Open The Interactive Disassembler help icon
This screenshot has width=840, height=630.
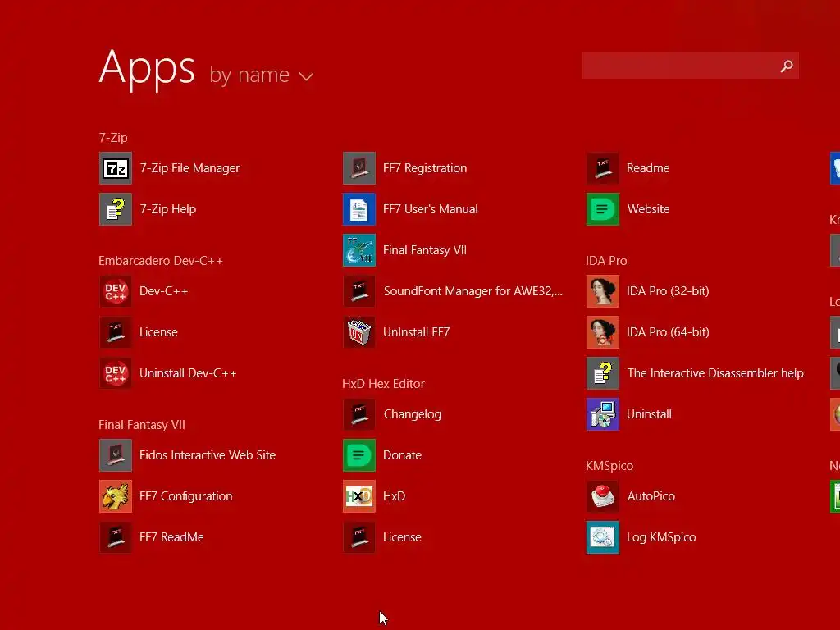point(603,373)
